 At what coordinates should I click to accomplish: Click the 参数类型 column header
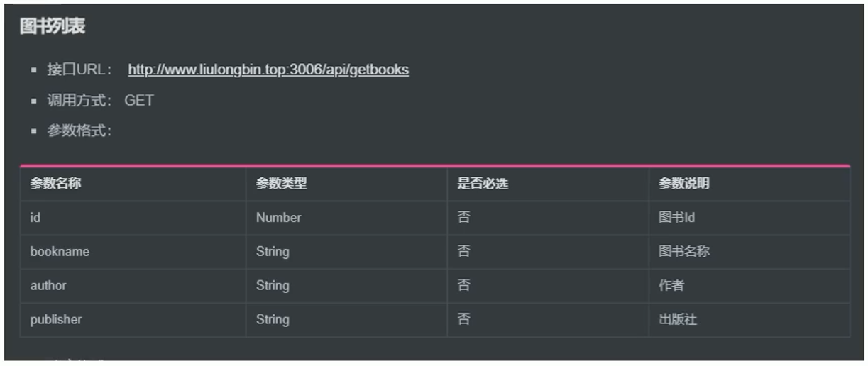(346, 184)
